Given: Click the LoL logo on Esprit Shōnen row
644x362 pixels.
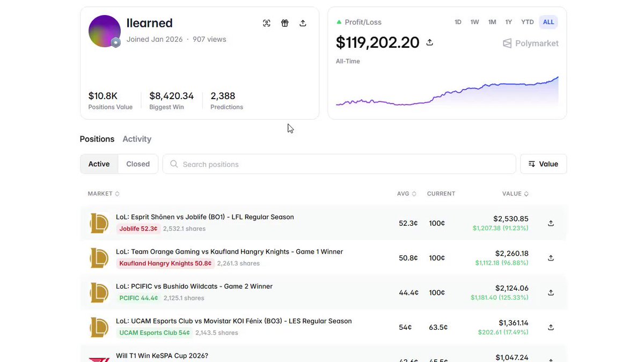Looking at the screenshot, I should pos(99,223).
